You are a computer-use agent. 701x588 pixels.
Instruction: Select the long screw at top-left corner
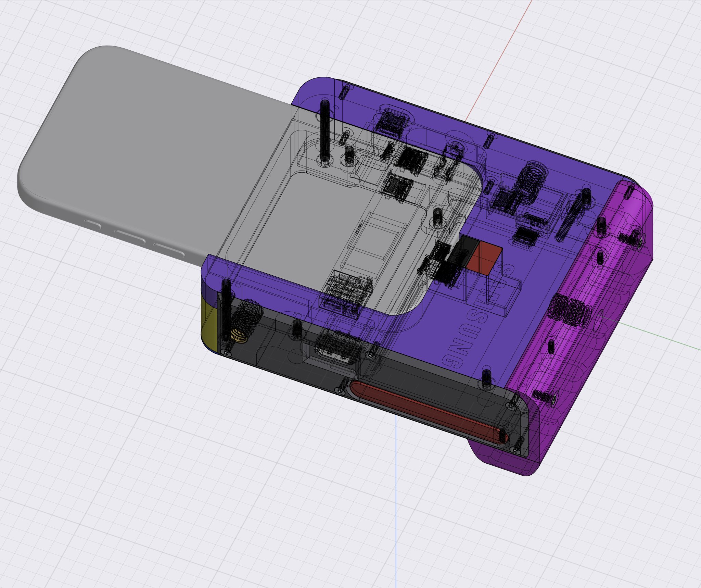coord(324,130)
